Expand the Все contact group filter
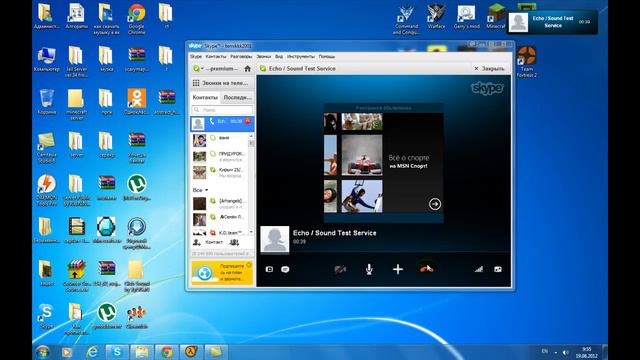 200,190
